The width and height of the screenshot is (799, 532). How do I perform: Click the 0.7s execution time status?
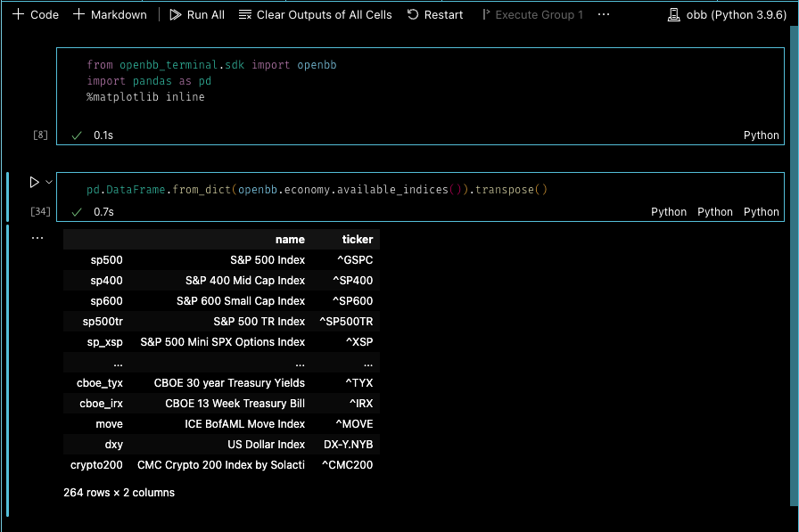tap(103, 212)
